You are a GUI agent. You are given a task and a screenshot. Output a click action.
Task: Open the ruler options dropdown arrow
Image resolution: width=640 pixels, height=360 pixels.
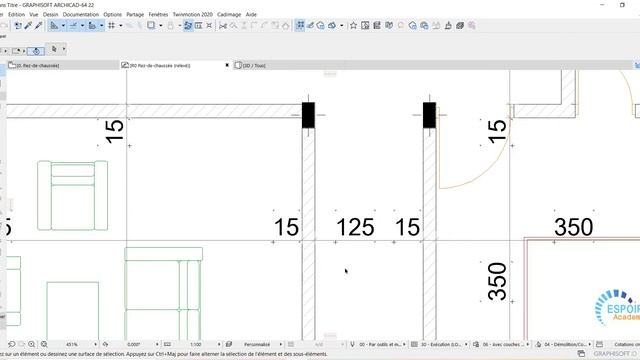coord(101,25)
